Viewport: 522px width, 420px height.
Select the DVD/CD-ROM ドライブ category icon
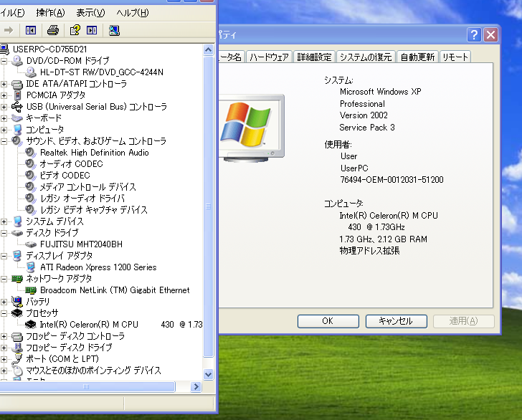coord(17,61)
